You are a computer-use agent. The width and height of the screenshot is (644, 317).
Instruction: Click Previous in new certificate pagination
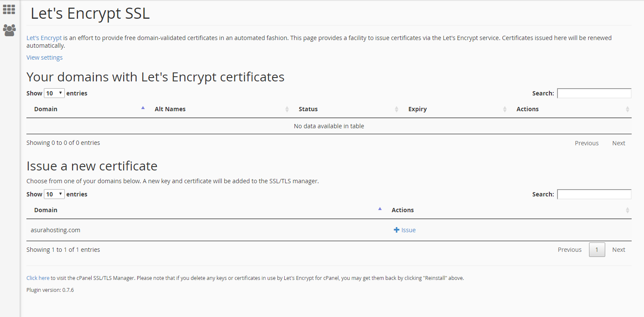coord(569,250)
